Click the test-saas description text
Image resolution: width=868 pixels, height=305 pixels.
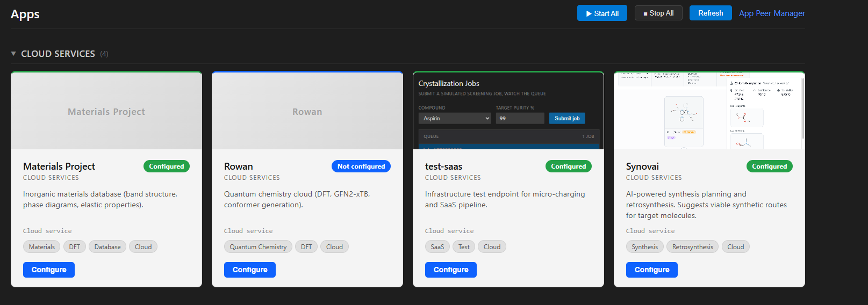point(505,199)
